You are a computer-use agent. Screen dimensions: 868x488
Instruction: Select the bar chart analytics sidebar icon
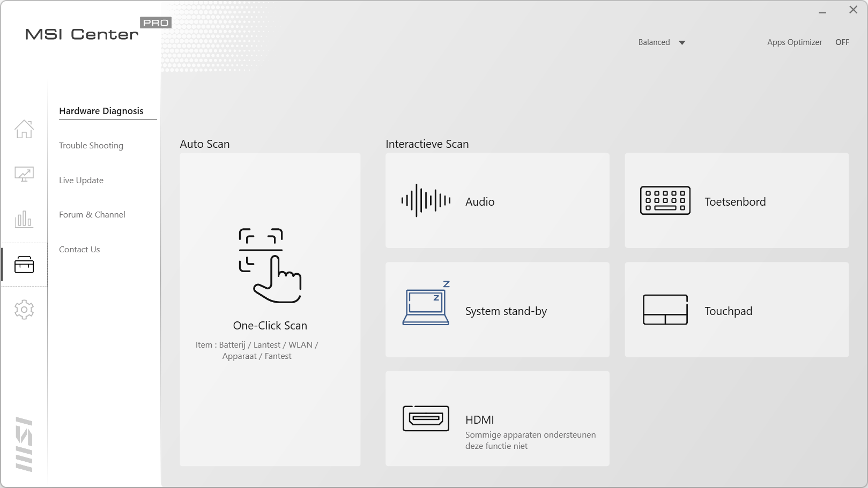click(x=24, y=219)
